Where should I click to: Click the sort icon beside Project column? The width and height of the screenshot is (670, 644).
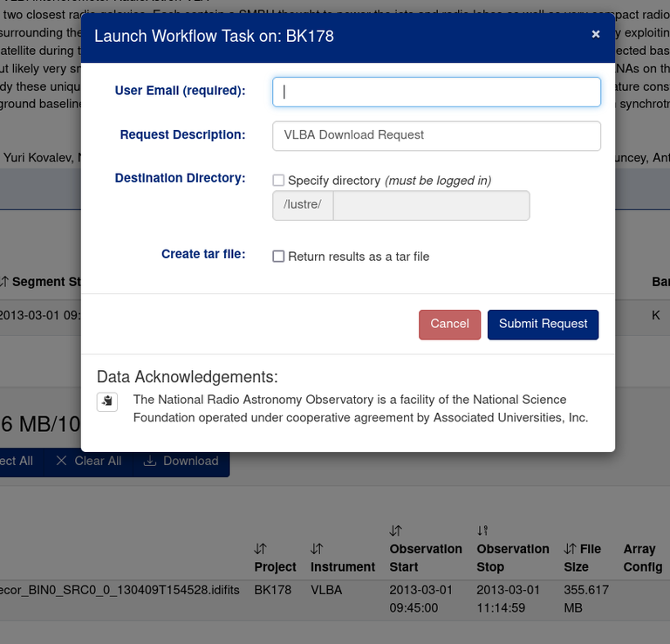tap(260, 549)
